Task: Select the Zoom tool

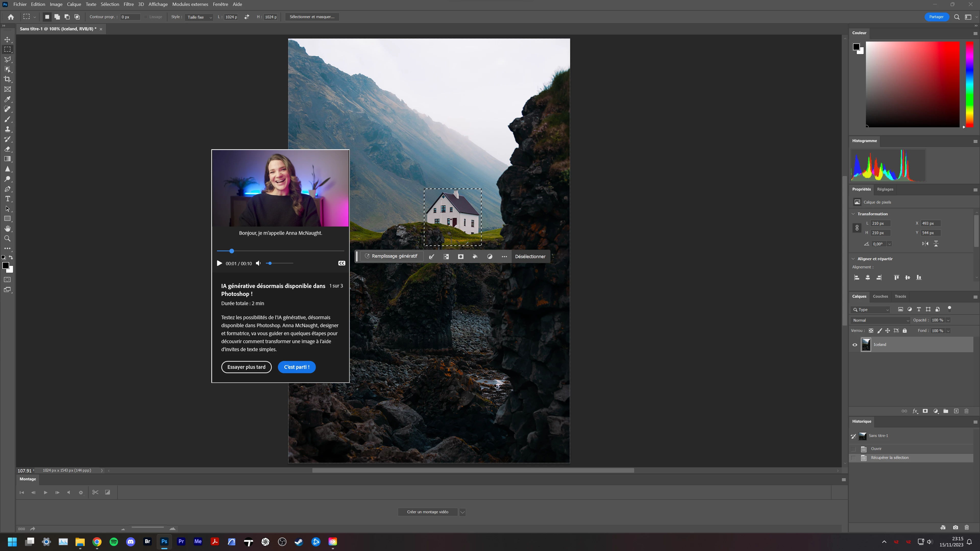Action: [7, 239]
